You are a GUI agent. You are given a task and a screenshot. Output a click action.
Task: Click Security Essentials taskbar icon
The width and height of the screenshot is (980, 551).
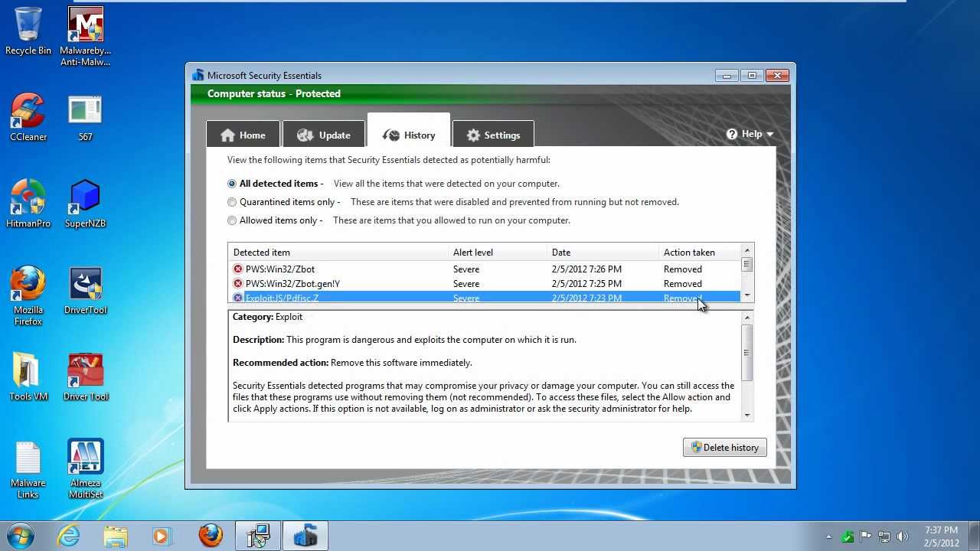pos(305,536)
